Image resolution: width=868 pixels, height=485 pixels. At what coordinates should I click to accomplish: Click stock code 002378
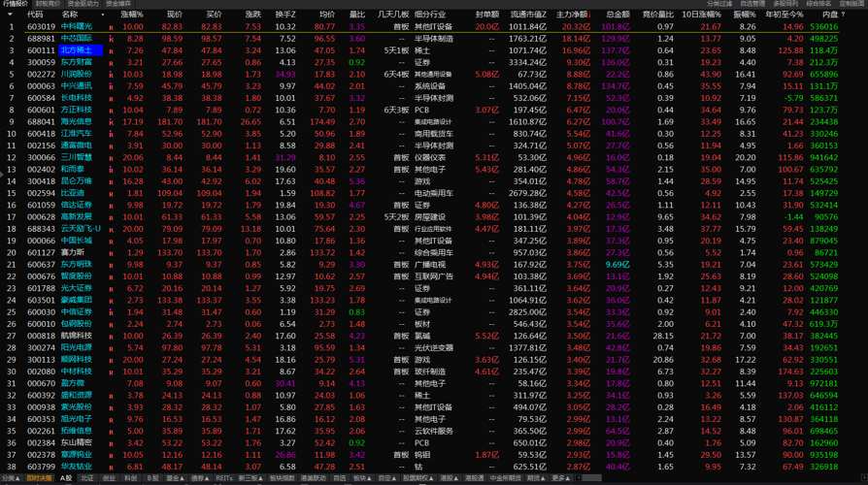41,455
